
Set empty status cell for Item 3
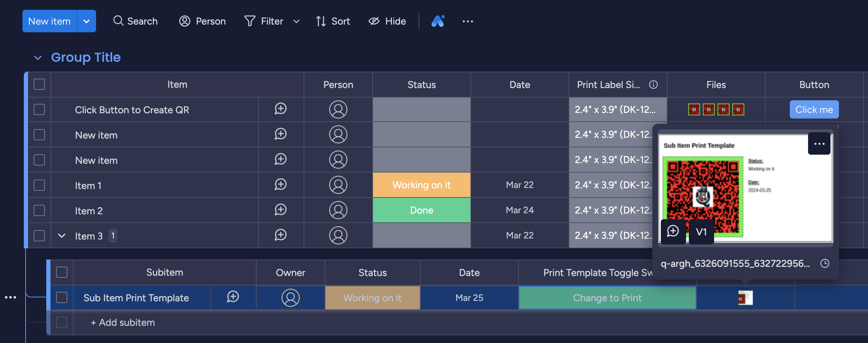point(422,235)
